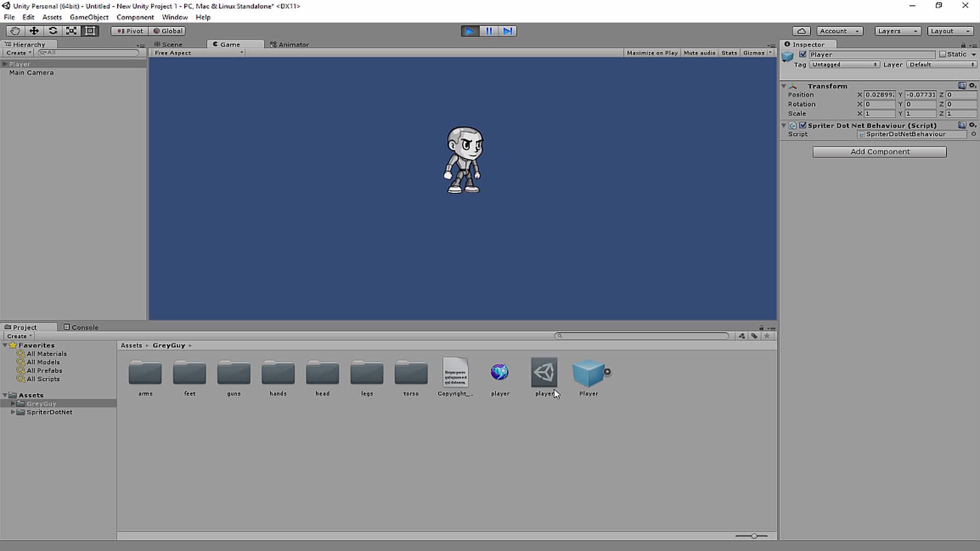980x551 pixels.
Task: Click the Step frame button
Action: (507, 31)
